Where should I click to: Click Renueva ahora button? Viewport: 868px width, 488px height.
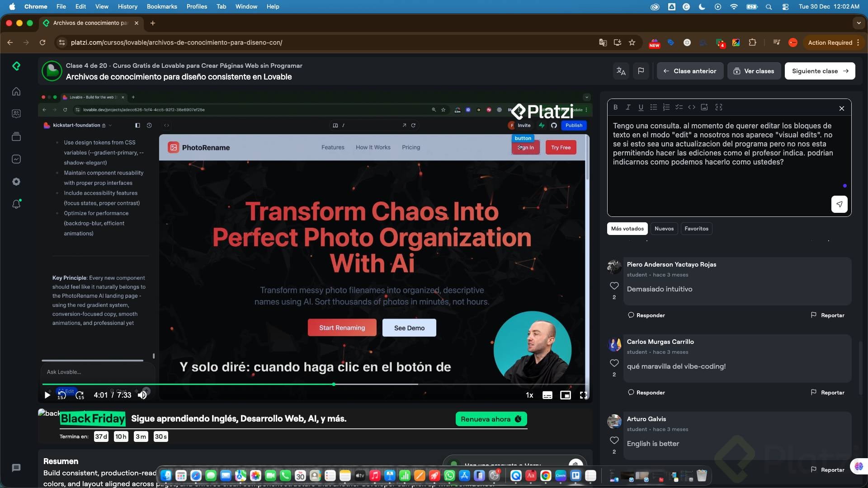(491, 419)
